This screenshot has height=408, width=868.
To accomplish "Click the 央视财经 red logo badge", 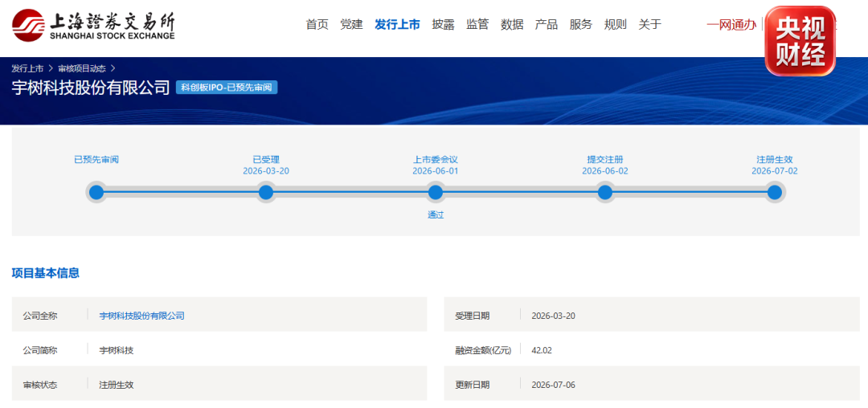I will pos(800,41).
